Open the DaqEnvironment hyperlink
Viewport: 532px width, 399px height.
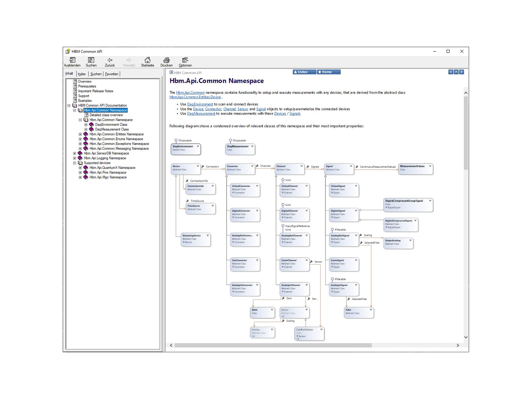[x=200, y=104]
